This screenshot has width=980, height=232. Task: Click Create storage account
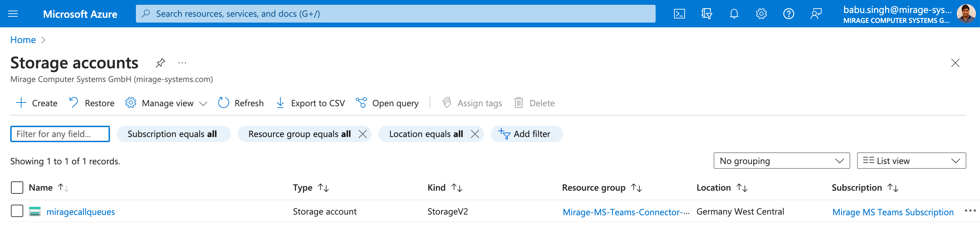pos(37,103)
